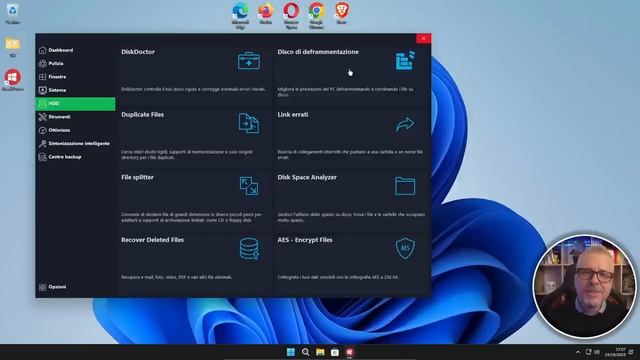This screenshot has height=360, width=640.
Task: Click the defragmentation blocks icon
Action: tap(405, 60)
